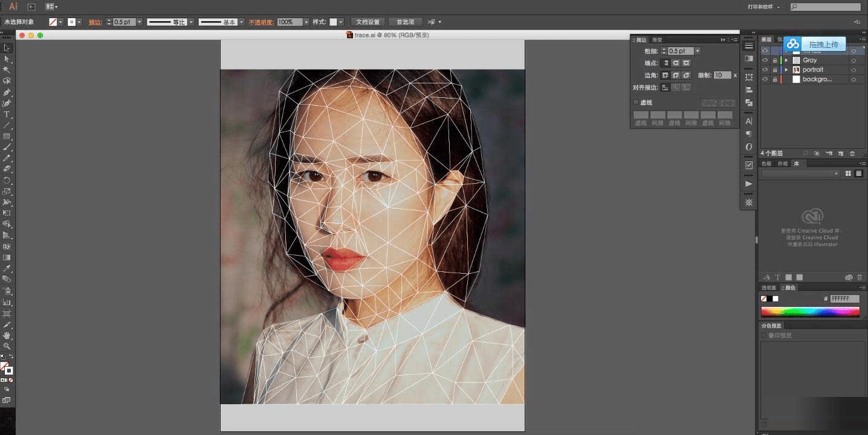Enable the dashed line (虚线) checkbox
The width and height of the screenshot is (868, 435).
[x=635, y=103]
